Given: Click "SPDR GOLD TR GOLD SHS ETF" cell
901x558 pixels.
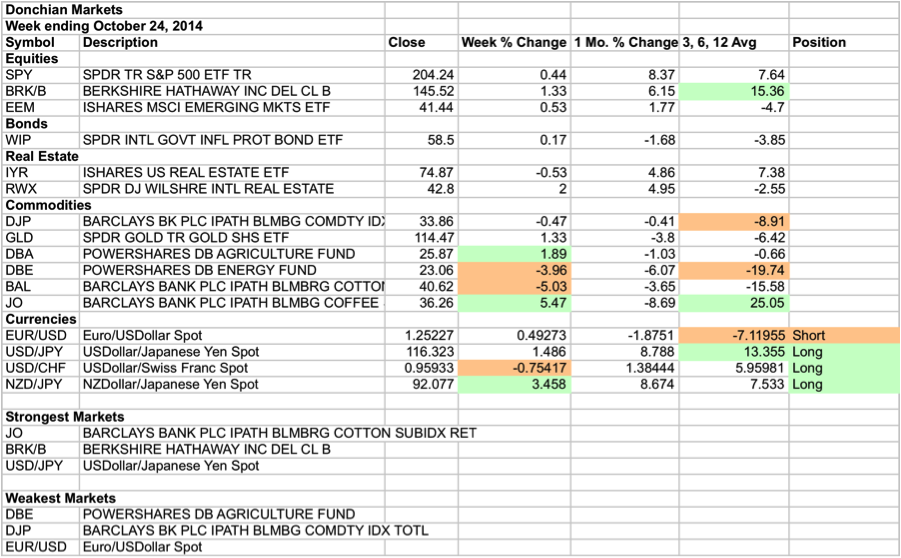Looking at the screenshot, I should pos(232,238).
